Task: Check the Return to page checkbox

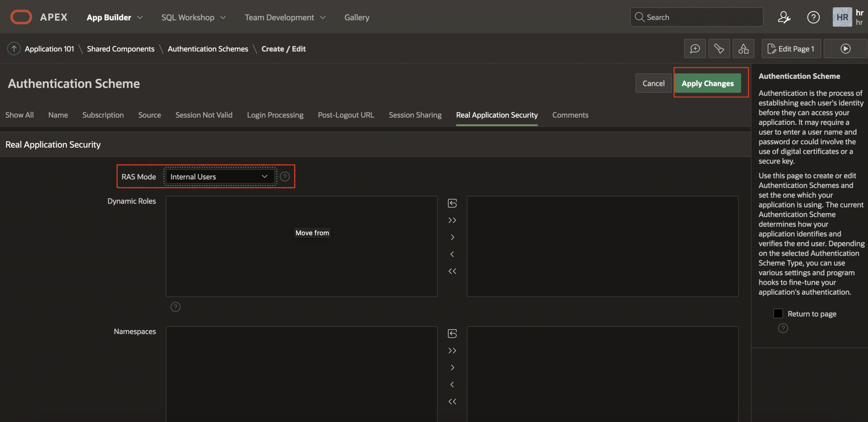Action: [778, 314]
